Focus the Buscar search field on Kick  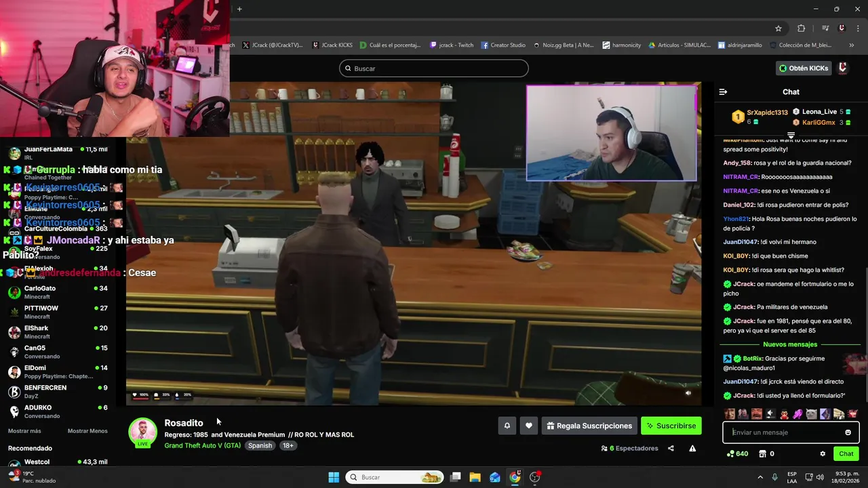tap(434, 68)
